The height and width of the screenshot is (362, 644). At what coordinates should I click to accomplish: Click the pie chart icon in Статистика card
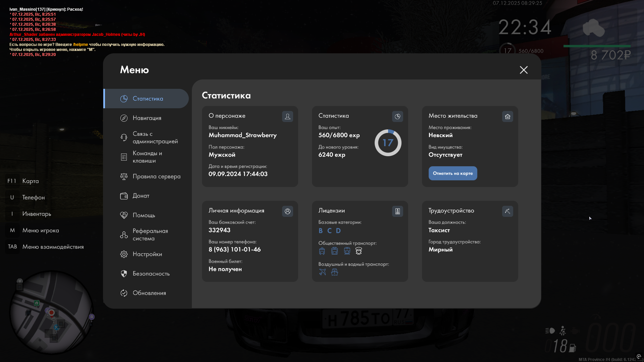397,116
